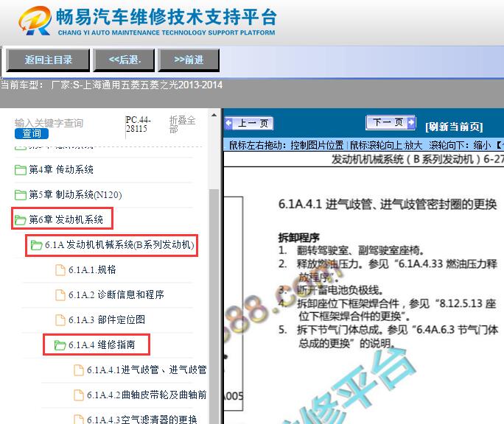Click the PC.44-28115 code text
504x424 pixels.
click(x=139, y=124)
